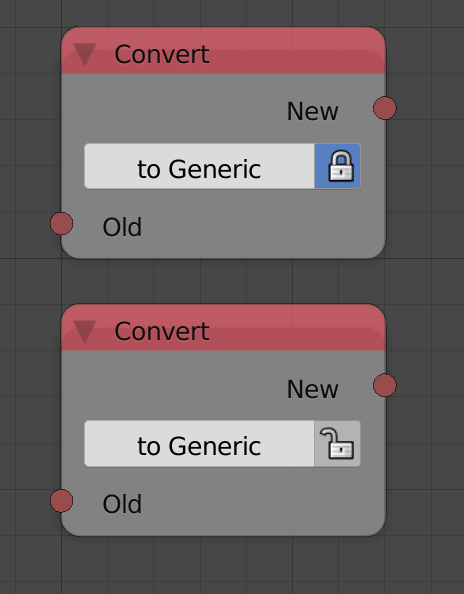Image resolution: width=464 pixels, height=594 pixels.
Task: Click the 'New' label in bottom node
Action: [312, 389]
